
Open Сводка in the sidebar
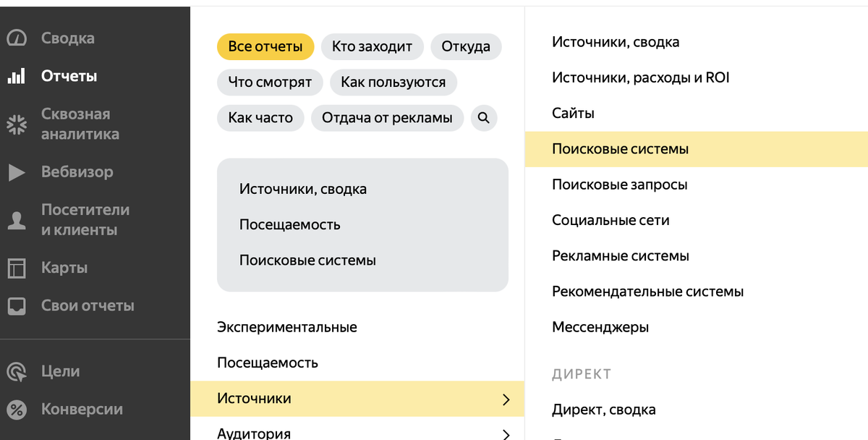pyautogui.click(x=67, y=38)
